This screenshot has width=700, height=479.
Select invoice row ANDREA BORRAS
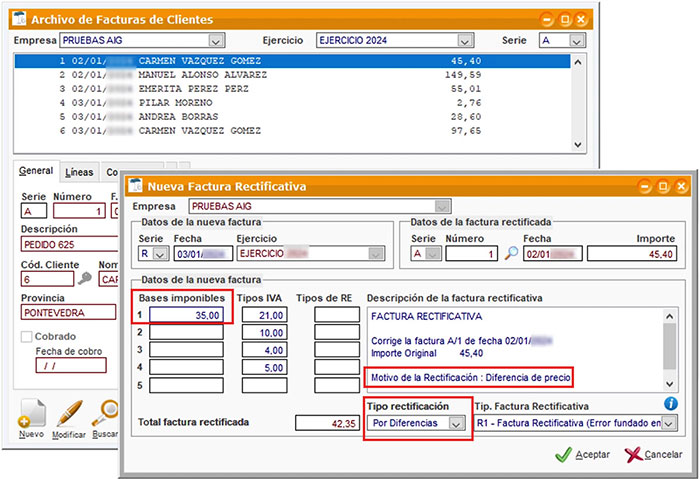tap(292, 117)
